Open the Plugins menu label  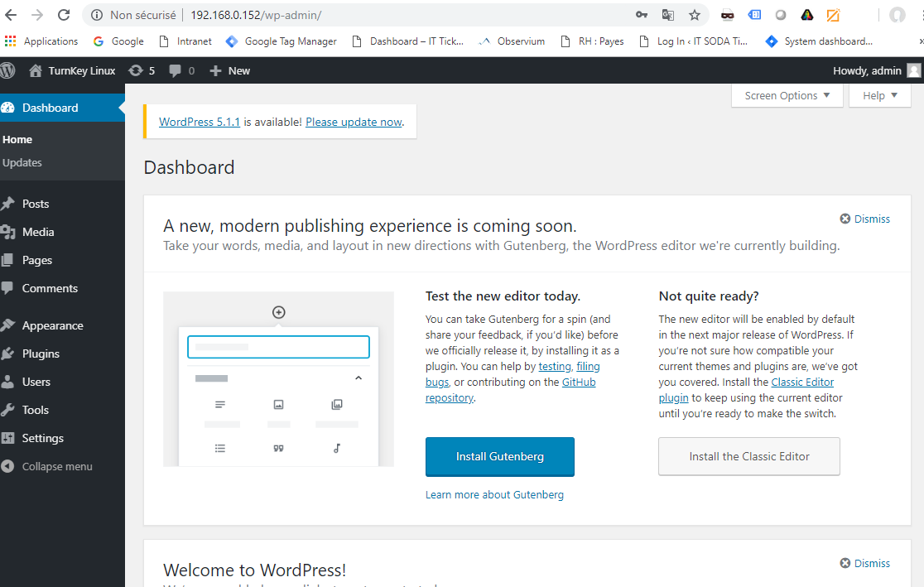tap(41, 354)
